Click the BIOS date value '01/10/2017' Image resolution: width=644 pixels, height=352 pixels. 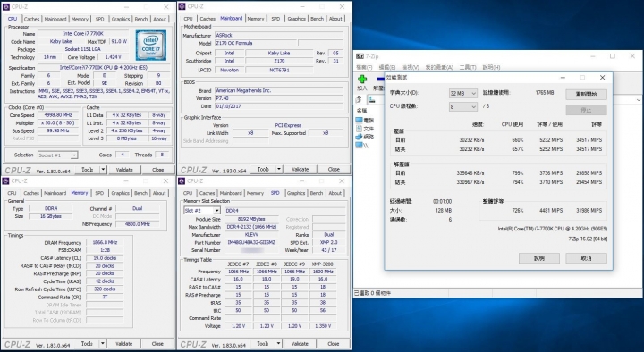279,106
